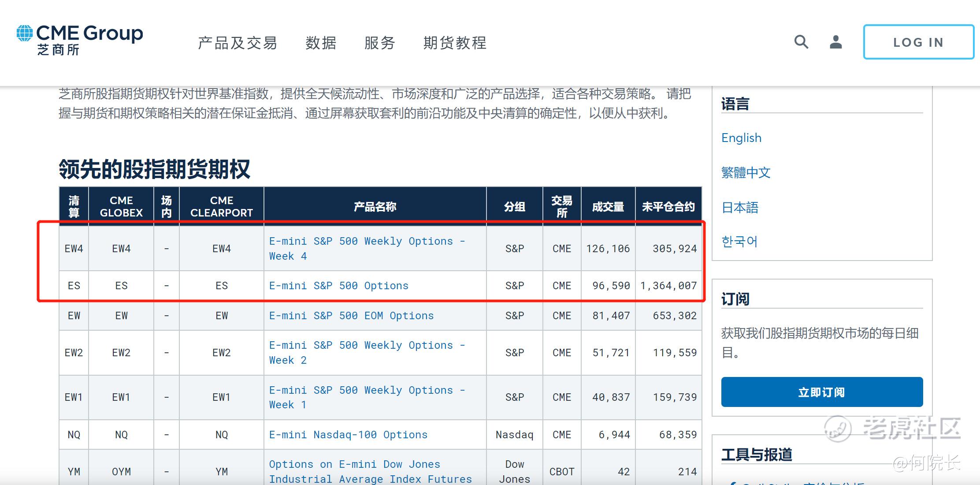Select the 语言 sidebar heading

point(735,104)
